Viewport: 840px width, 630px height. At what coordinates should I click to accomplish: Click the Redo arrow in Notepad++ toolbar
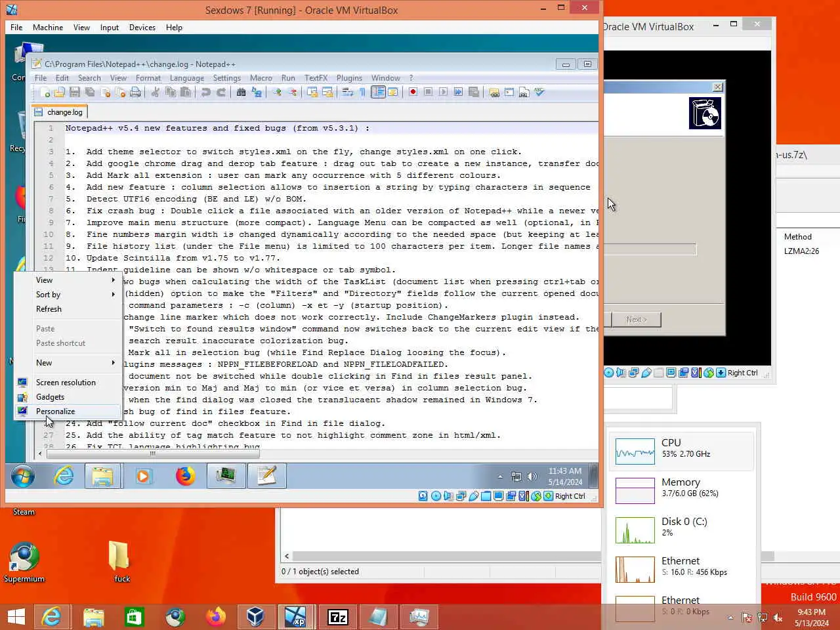(x=221, y=93)
